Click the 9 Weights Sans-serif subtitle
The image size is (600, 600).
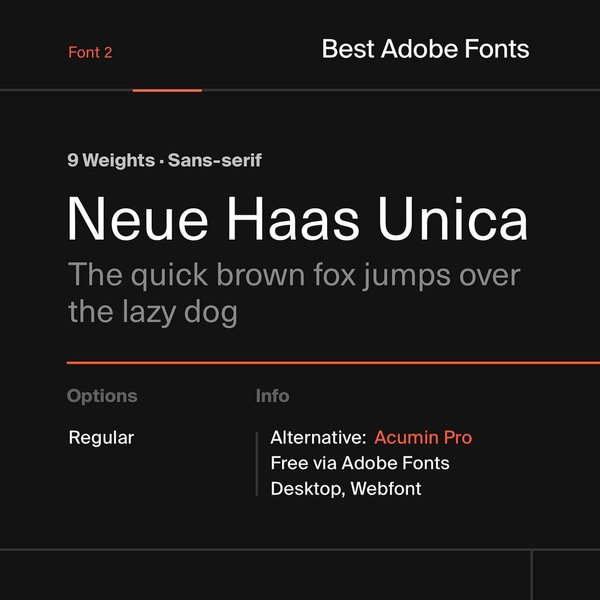165,160
